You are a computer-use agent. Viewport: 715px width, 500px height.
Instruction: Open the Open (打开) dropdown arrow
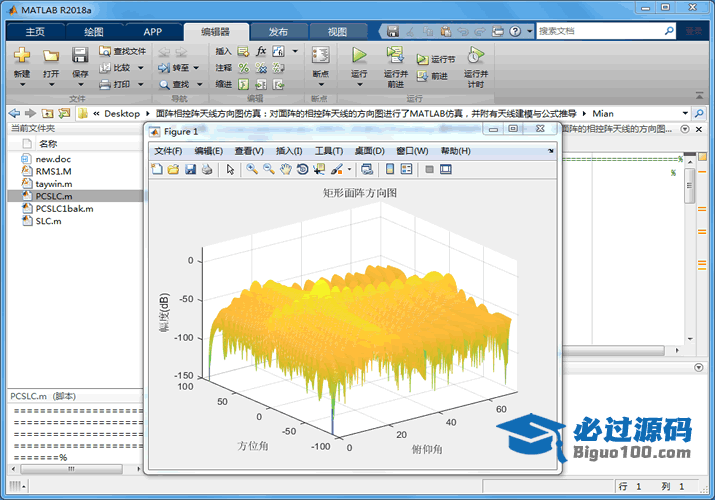click(51, 85)
